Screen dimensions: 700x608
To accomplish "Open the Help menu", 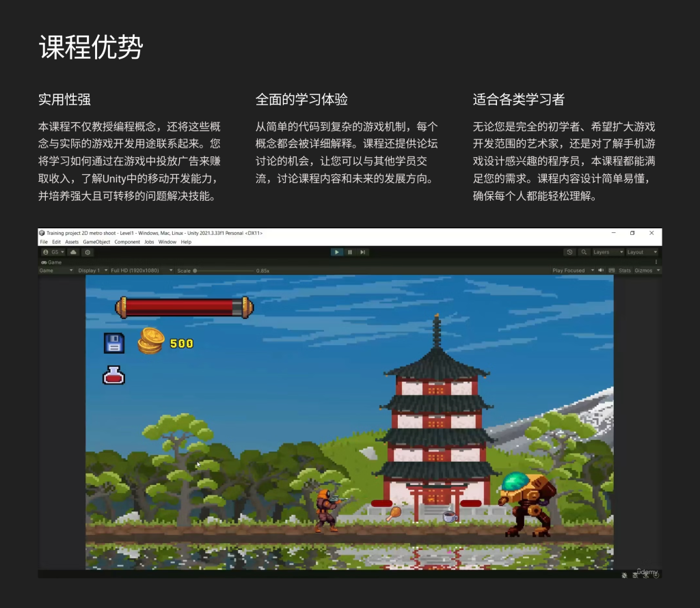I will click(186, 242).
